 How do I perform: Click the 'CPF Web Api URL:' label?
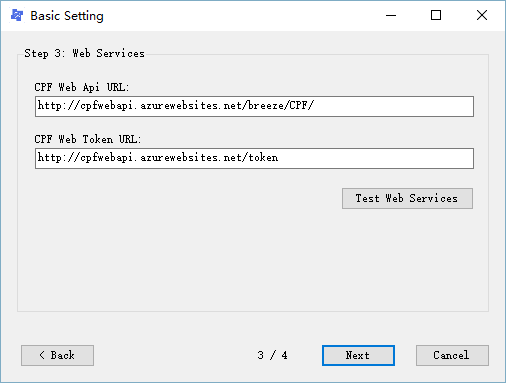pos(82,87)
